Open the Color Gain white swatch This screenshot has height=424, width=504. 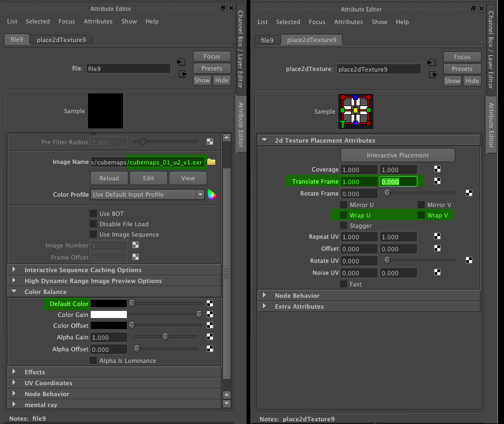(x=109, y=315)
